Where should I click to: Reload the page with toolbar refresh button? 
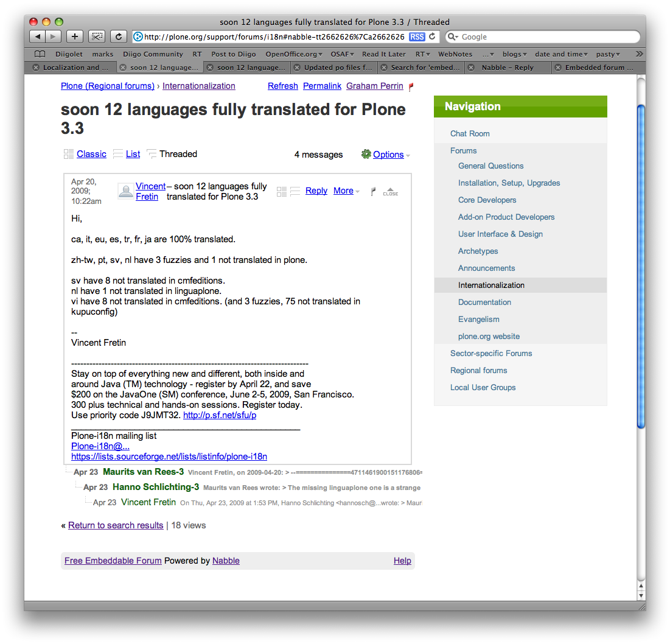(119, 37)
